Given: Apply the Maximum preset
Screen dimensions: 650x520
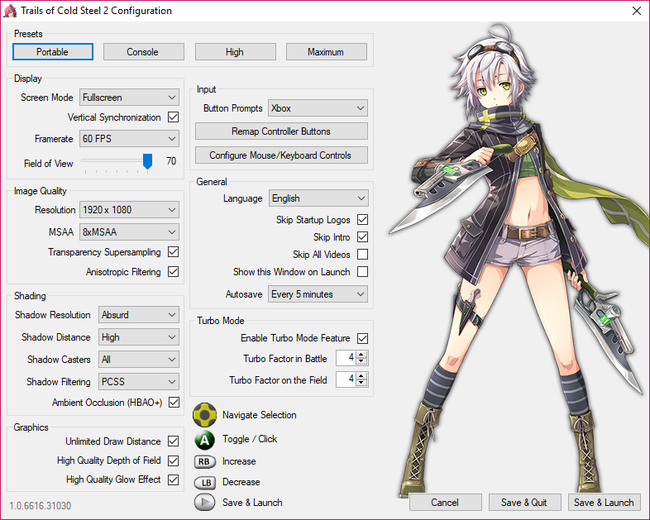Looking at the screenshot, I should (326, 52).
